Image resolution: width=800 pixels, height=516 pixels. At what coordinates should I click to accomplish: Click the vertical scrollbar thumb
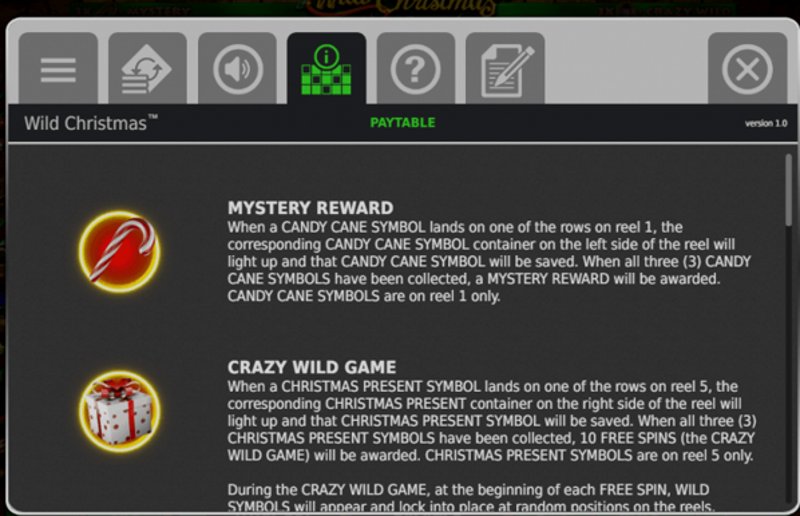tap(789, 190)
